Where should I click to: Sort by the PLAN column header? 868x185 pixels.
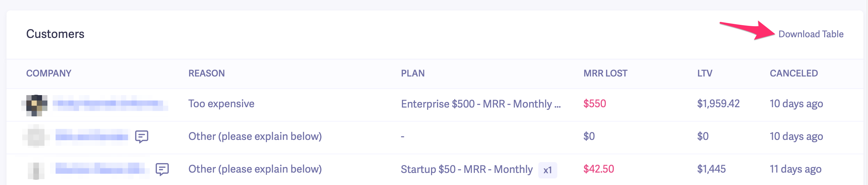(x=412, y=73)
